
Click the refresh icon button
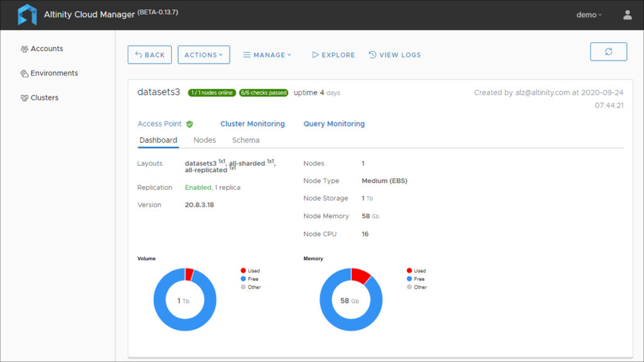[608, 52]
